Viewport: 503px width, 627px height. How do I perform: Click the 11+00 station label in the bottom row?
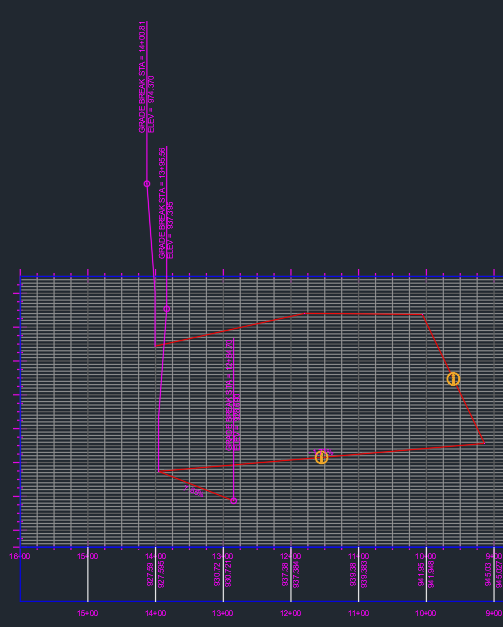coord(359,613)
